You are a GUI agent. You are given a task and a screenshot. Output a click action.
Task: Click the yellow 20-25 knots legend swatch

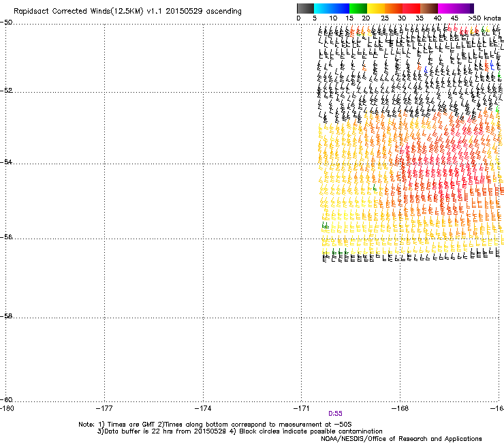tap(376, 8)
